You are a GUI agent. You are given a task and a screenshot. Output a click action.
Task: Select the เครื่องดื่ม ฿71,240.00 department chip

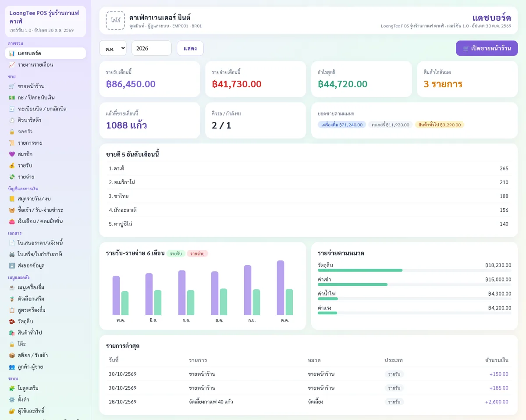342,125
